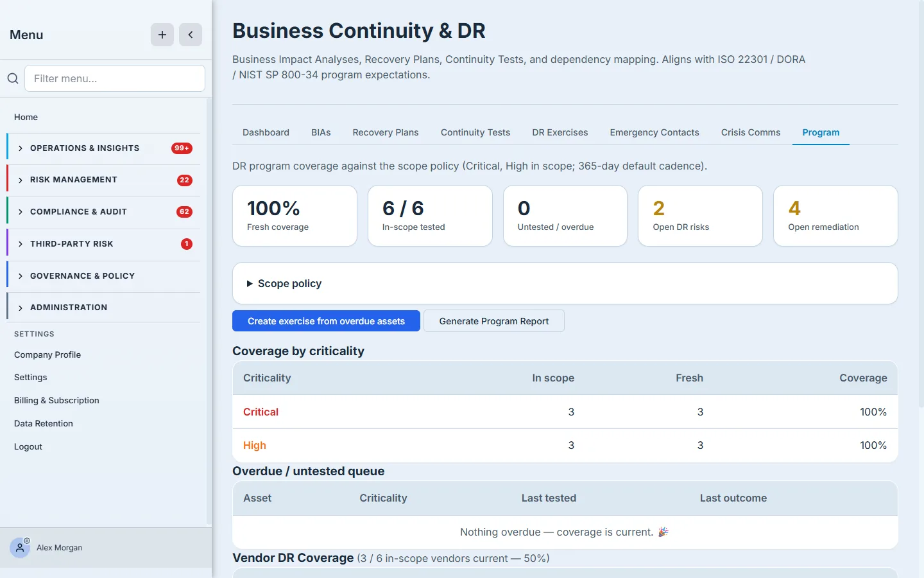The height and width of the screenshot is (578, 924).
Task: Go to the Emergency Contacts tab
Action: [654, 132]
